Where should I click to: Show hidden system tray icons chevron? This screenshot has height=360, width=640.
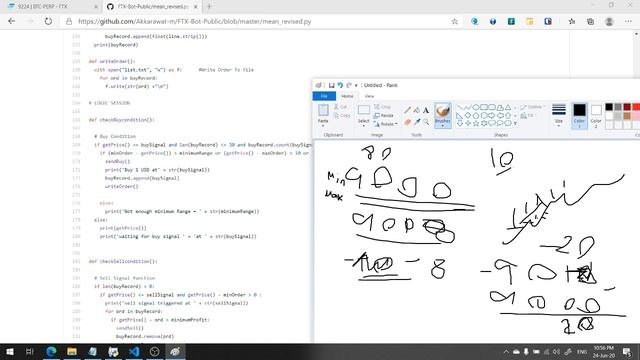506,351
